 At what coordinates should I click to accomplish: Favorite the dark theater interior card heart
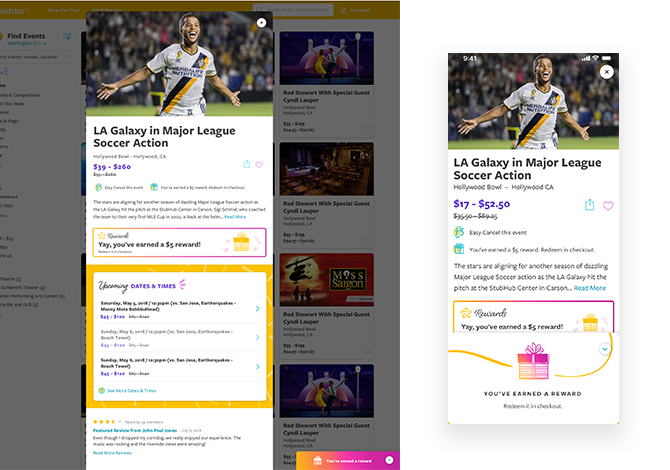click(x=367, y=240)
